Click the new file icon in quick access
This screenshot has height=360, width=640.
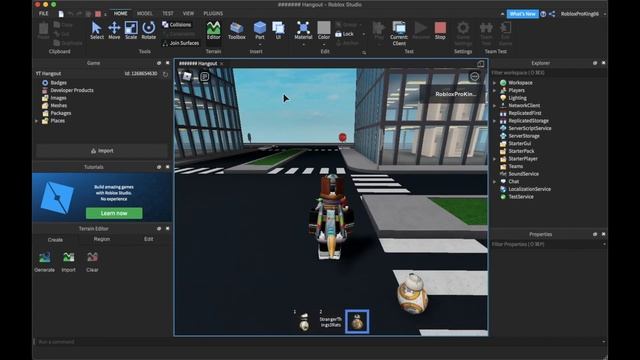(x=61, y=14)
